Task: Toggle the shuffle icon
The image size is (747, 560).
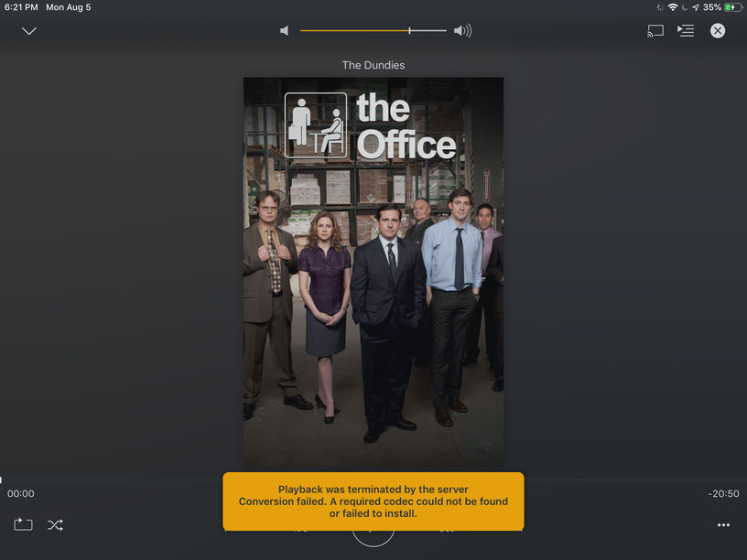Action: tap(55, 524)
